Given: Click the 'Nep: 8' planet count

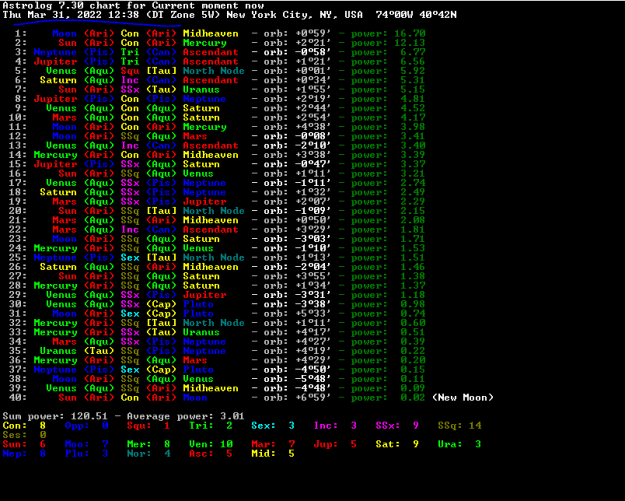Looking at the screenshot, I should 24,454.
